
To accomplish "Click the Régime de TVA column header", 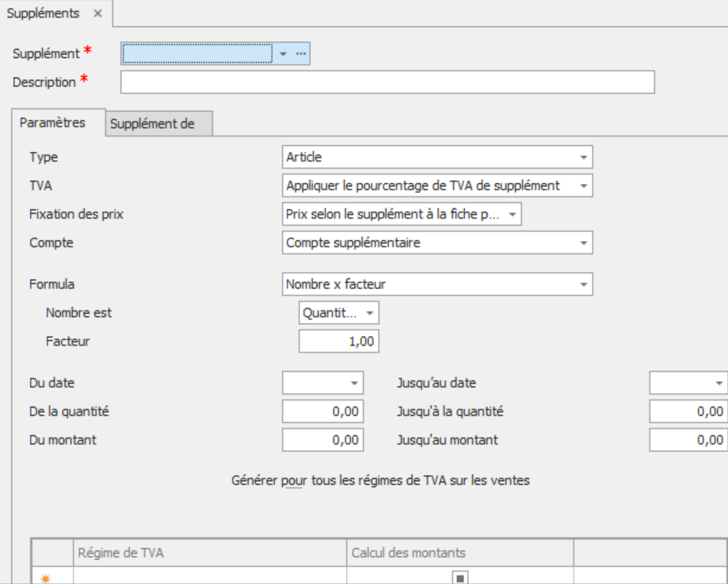I will pyautogui.click(x=210, y=553).
